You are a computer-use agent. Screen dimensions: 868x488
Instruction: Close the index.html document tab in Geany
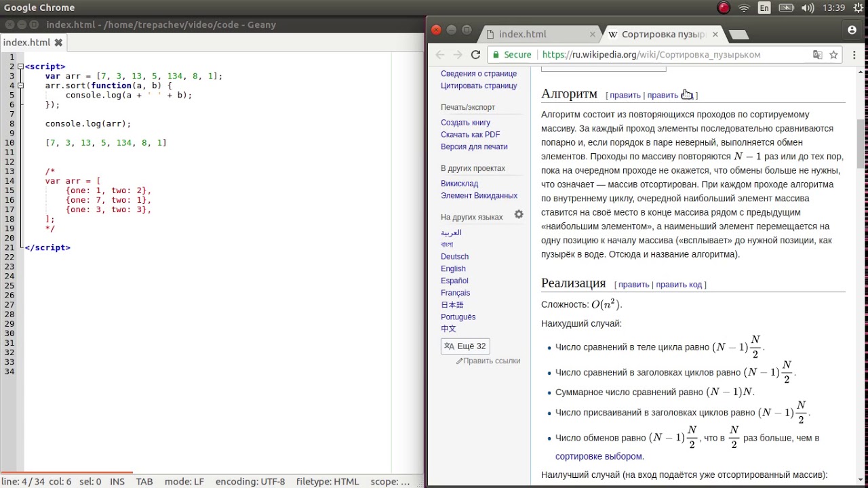[x=58, y=42]
